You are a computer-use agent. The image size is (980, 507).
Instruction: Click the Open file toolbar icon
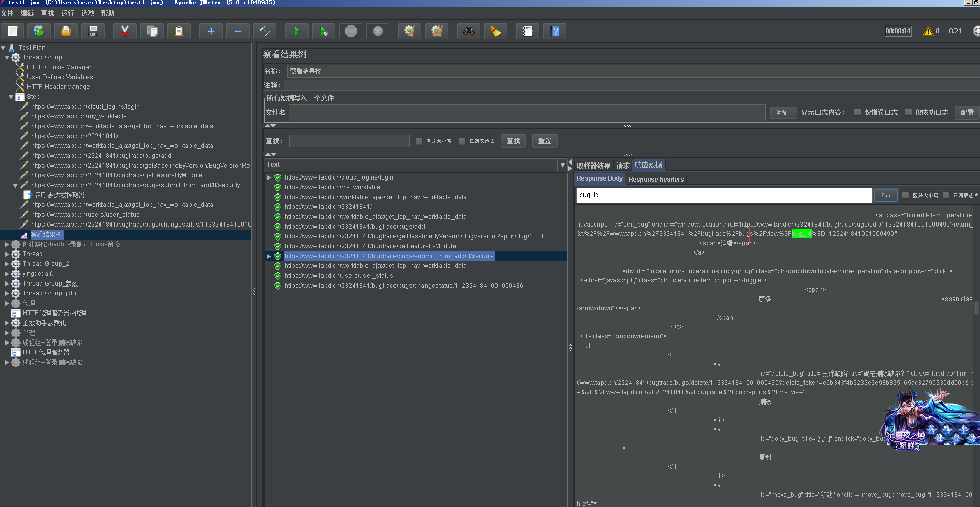click(x=66, y=31)
